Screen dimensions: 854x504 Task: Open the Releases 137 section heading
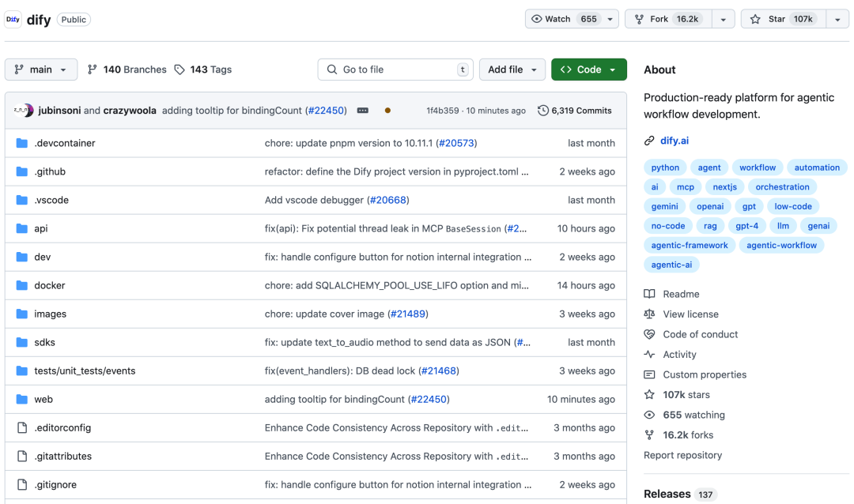(x=680, y=495)
